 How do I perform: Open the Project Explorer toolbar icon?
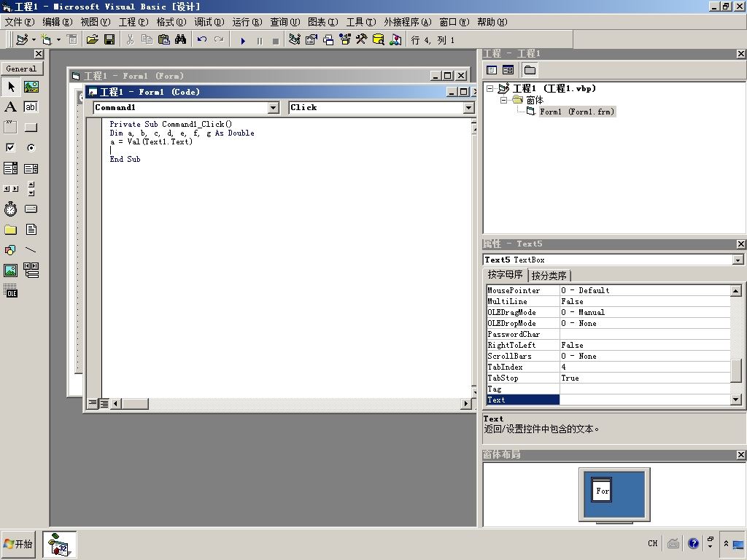(x=295, y=40)
